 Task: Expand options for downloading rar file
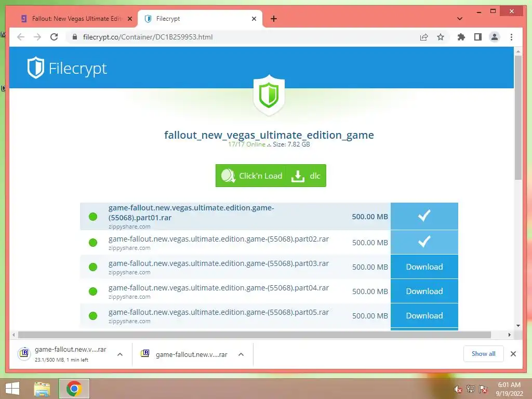click(120, 354)
